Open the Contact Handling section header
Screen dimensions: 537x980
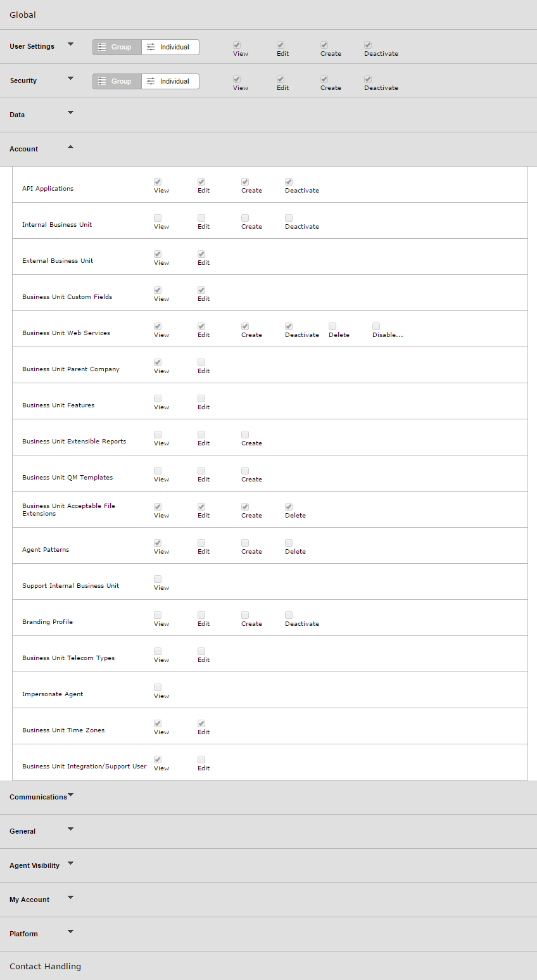pyautogui.click(x=46, y=966)
